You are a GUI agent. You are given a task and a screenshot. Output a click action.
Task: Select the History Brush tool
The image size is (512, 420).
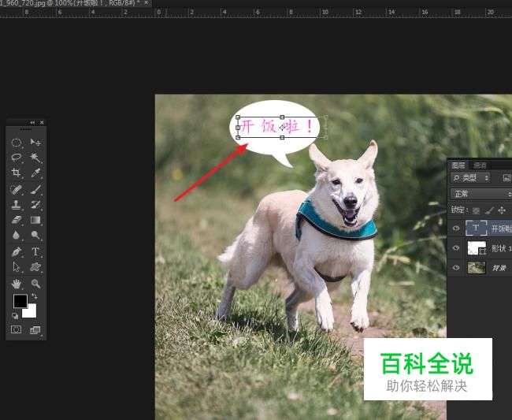[35, 205]
